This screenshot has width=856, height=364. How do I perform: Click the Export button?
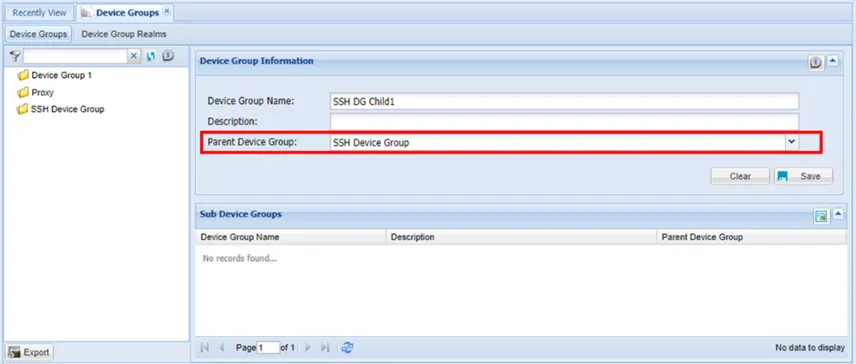coord(29,353)
